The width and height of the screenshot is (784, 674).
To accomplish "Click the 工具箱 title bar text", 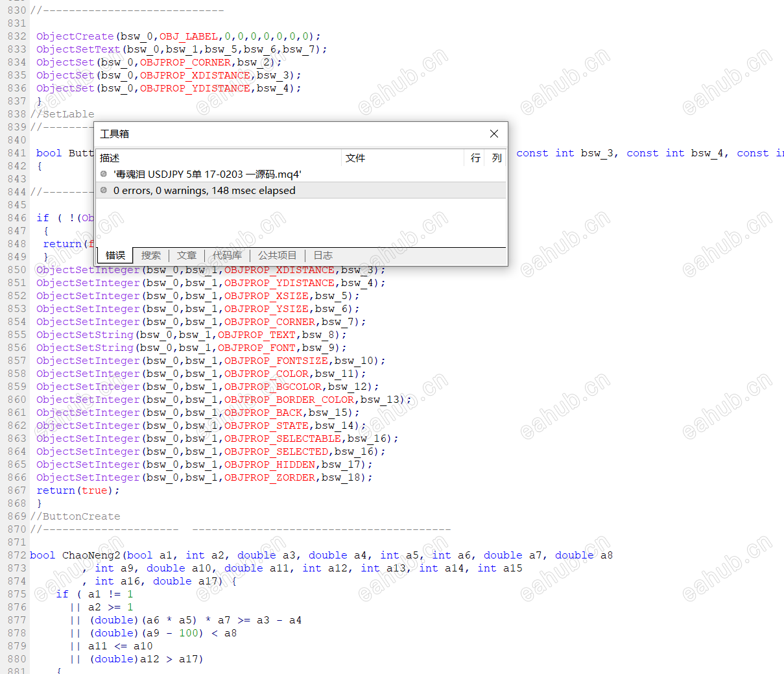I will click(x=115, y=134).
